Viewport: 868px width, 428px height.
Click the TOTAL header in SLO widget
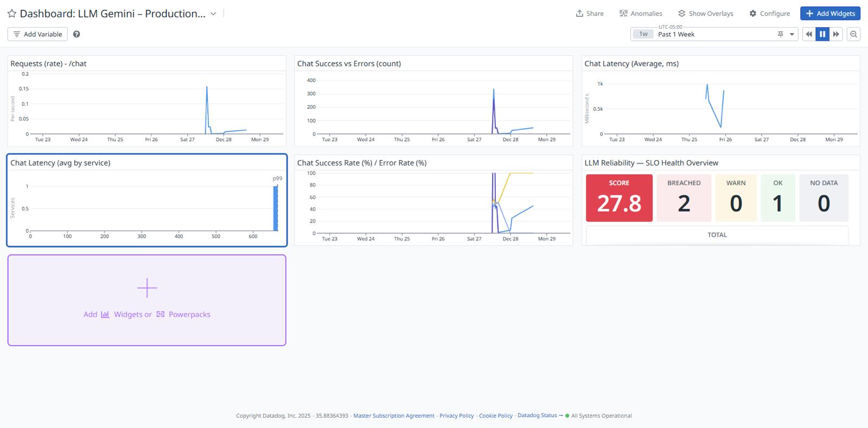click(x=717, y=235)
